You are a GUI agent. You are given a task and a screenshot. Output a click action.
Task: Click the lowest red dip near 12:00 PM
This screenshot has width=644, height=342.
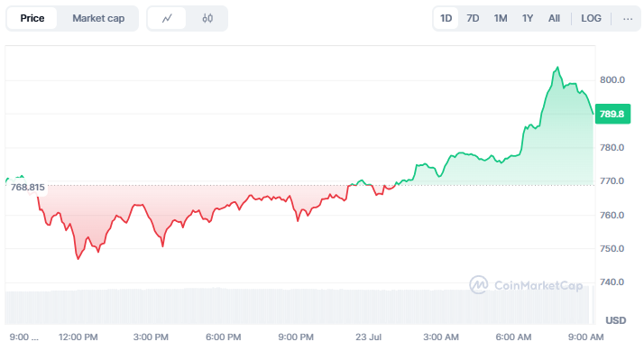click(78, 259)
